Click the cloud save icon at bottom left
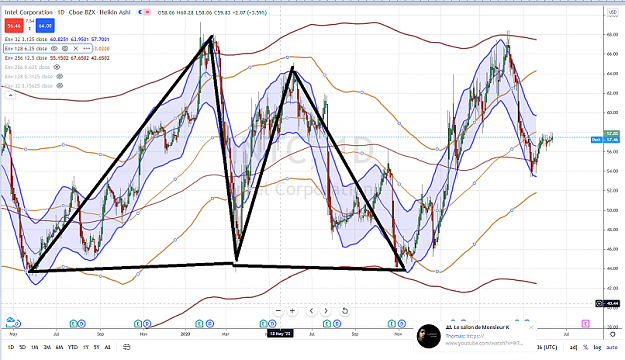This screenshot has width=625, height=360. pos(10,320)
